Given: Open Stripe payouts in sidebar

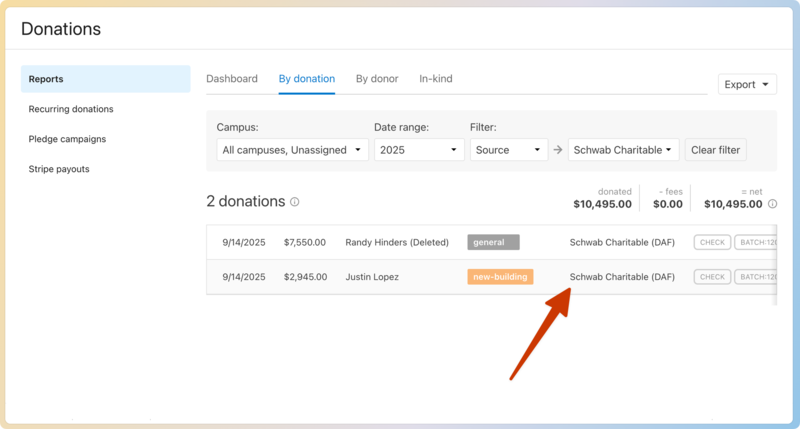Looking at the screenshot, I should (59, 169).
